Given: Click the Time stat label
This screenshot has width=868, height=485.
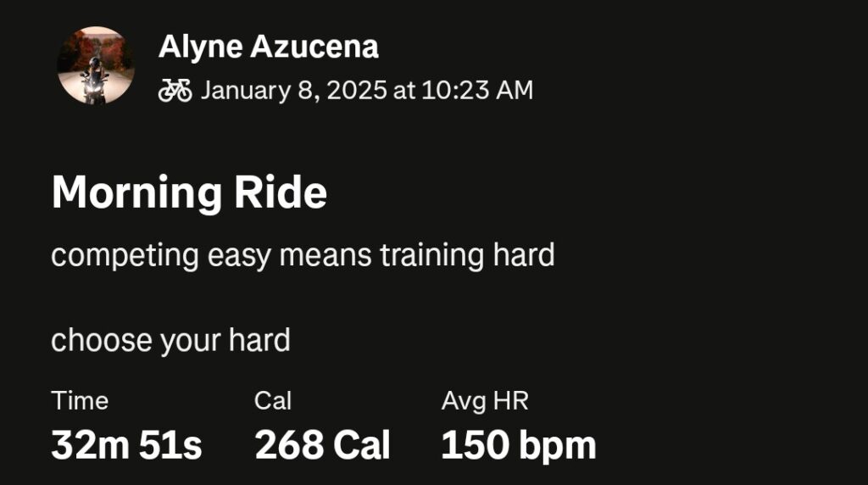Looking at the screenshot, I should point(80,400).
